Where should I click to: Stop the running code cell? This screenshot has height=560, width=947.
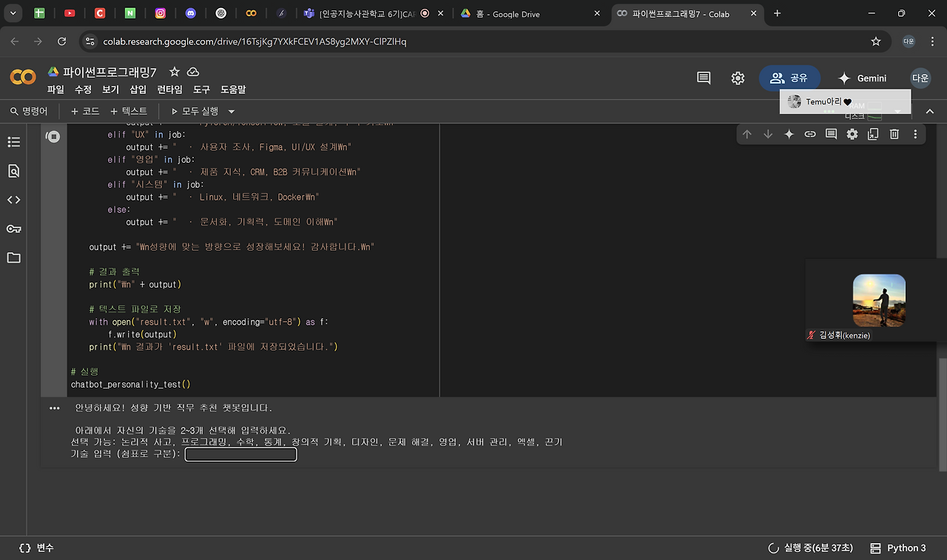pos(53,136)
